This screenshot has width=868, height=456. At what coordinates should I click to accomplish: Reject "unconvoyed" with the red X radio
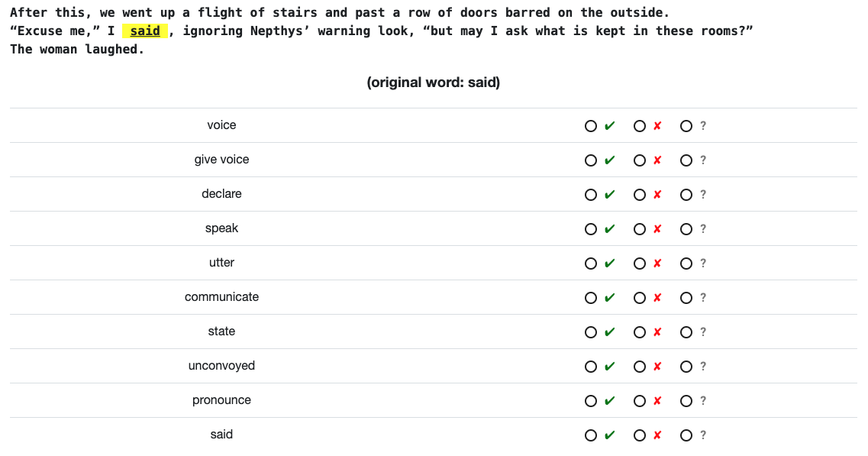[640, 367]
